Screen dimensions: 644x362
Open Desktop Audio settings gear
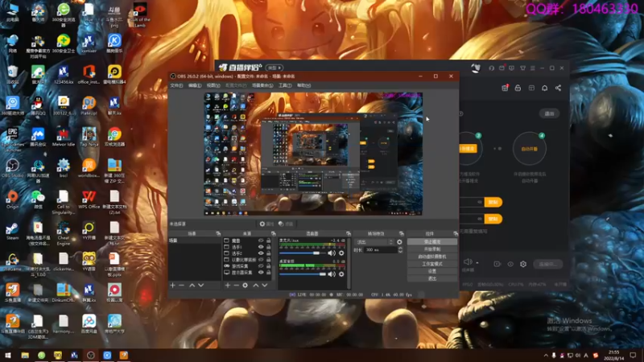click(341, 274)
